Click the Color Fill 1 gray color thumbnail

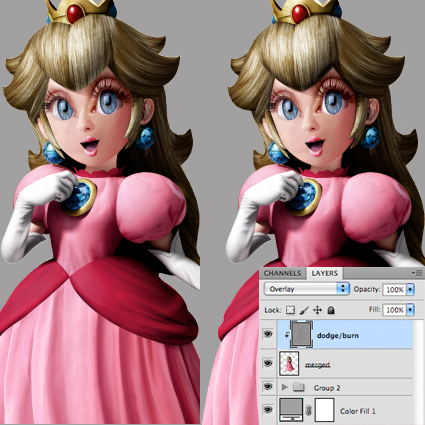(x=291, y=409)
